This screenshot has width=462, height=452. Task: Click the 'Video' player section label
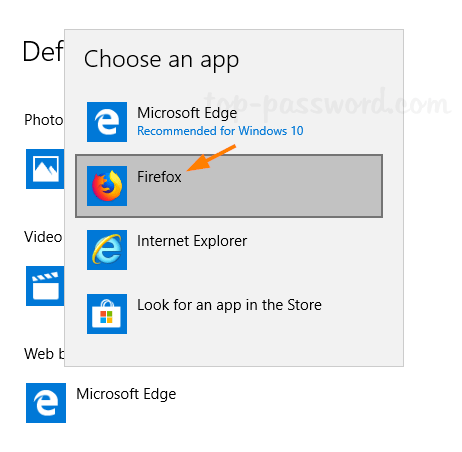pos(43,237)
